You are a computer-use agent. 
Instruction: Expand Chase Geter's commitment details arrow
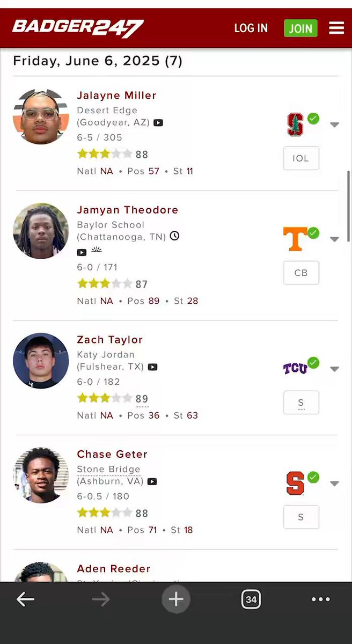(334, 484)
